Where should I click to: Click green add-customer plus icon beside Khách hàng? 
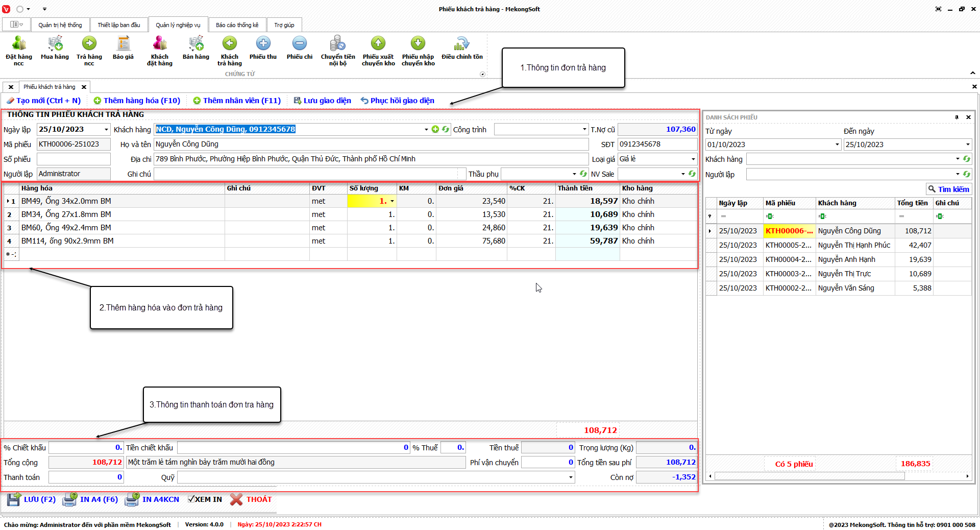pyautogui.click(x=435, y=130)
